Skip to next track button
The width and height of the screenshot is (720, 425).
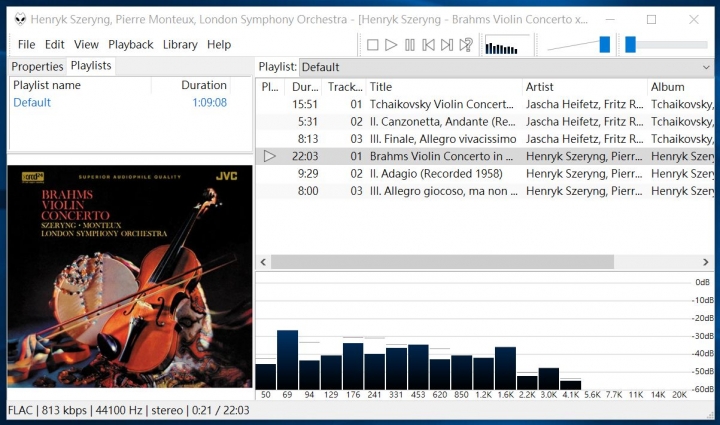pos(447,45)
